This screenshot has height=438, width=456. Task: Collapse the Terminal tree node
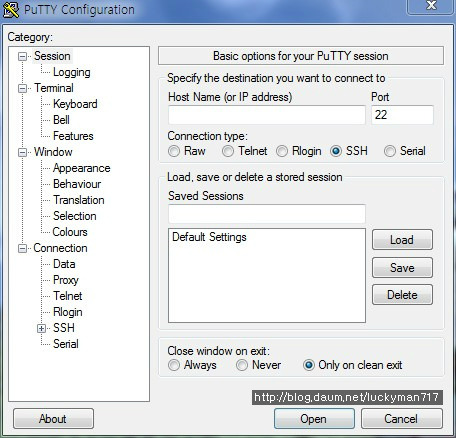pyautogui.click(x=22, y=88)
